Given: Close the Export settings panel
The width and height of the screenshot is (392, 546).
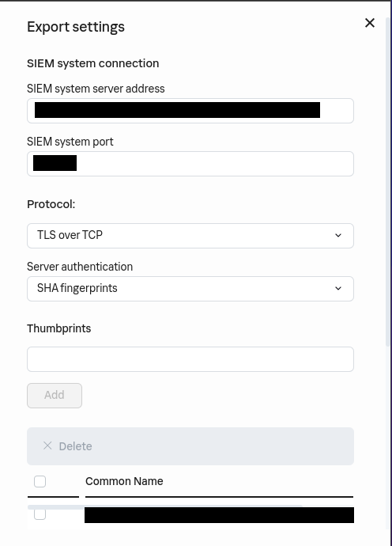Looking at the screenshot, I should [370, 23].
